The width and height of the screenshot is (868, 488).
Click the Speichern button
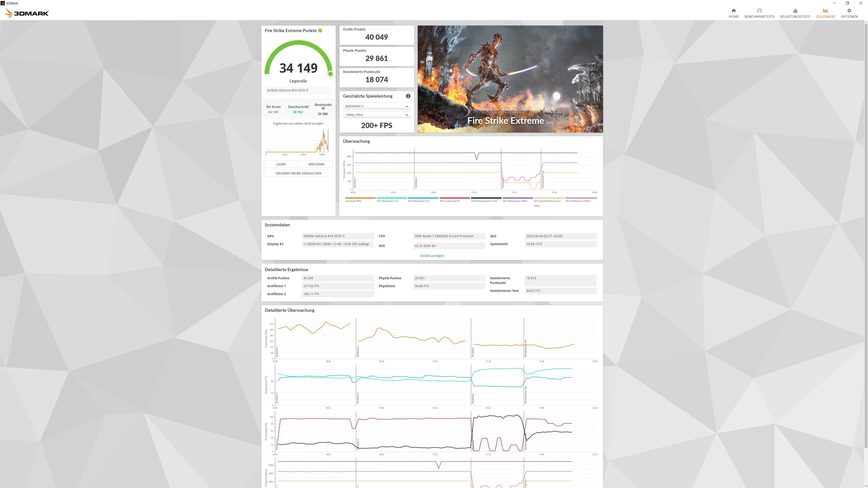point(316,164)
